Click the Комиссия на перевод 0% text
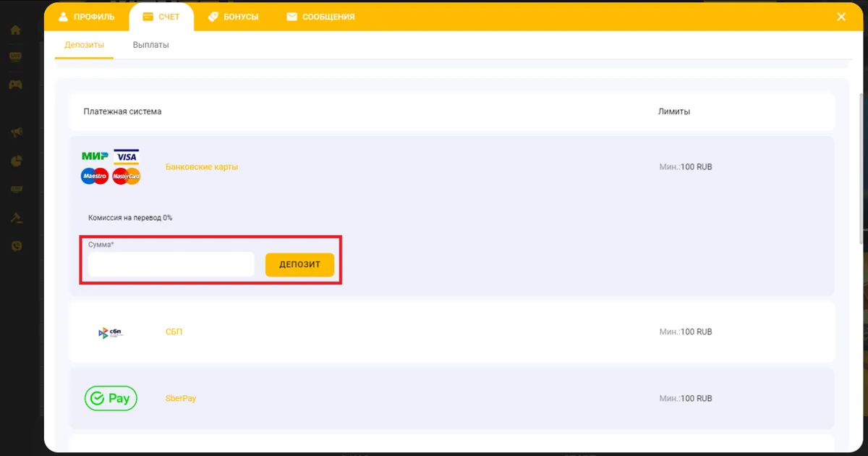The height and width of the screenshot is (456, 868). coord(130,218)
